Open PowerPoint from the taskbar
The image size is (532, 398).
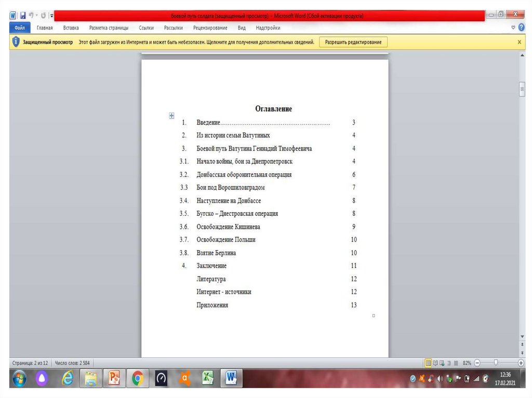[113, 378]
